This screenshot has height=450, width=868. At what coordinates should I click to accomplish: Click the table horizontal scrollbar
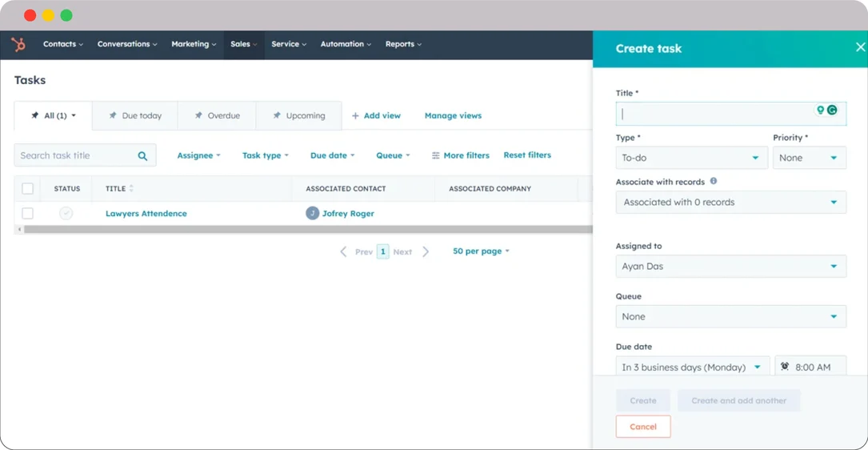click(x=308, y=230)
